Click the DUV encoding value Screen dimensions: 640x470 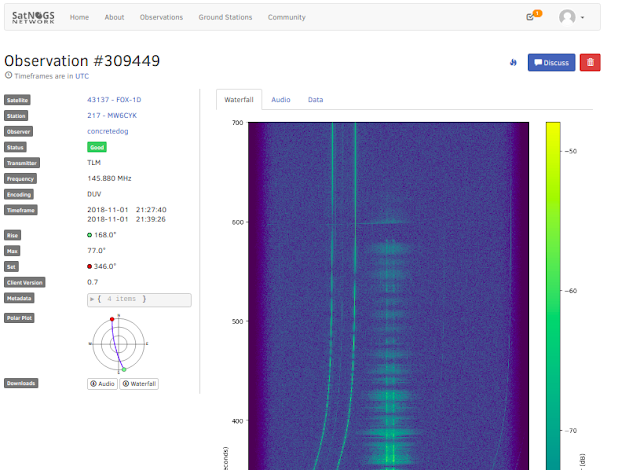tap(94, 194)
